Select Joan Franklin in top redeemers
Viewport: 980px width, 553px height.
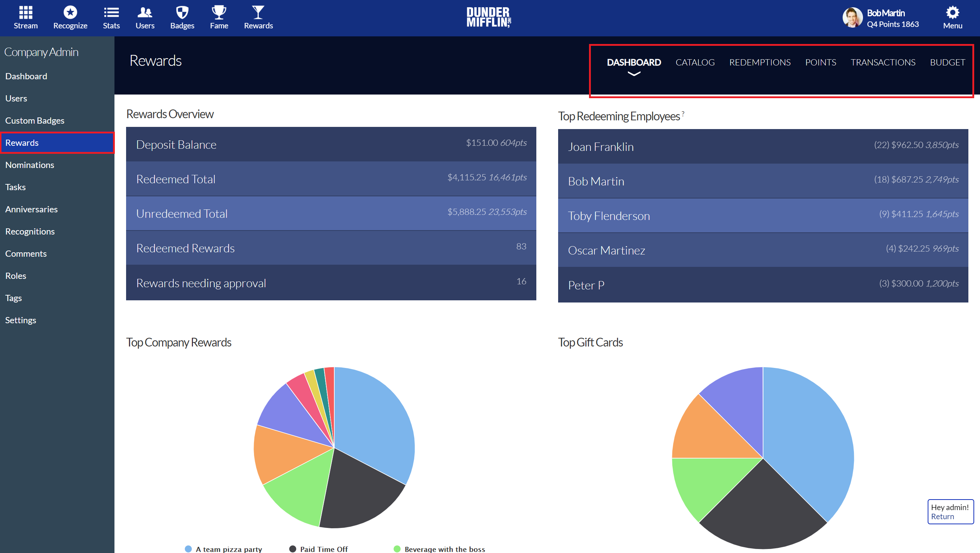pyautogui.click(x=763, y=147)
